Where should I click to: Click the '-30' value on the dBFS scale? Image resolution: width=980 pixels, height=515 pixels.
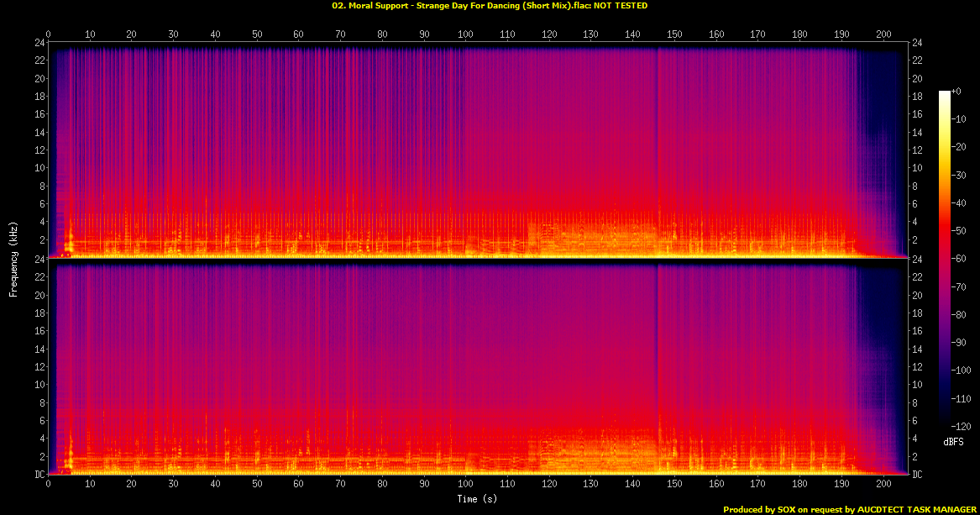959,175
